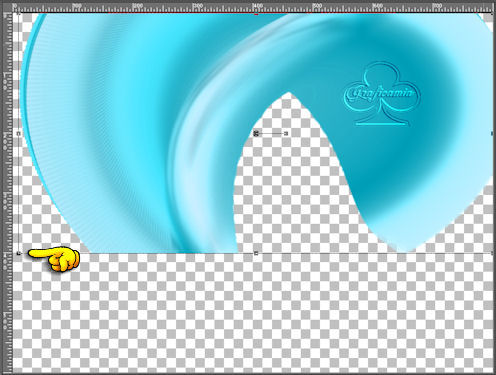The width and height of the screenshot is (496, 375).
Task: Click the empty transparent area below the selection
Action: (253, 313)
